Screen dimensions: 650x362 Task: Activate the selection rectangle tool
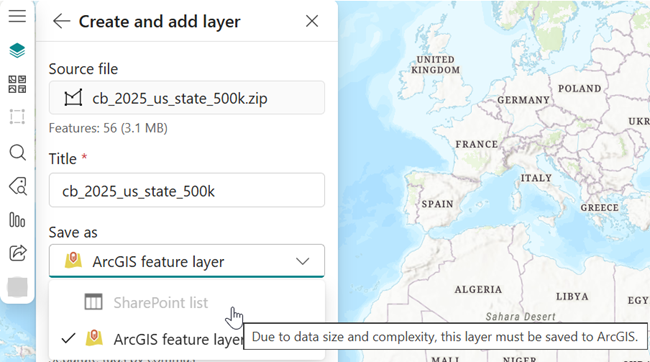click(x=17, y=117)
